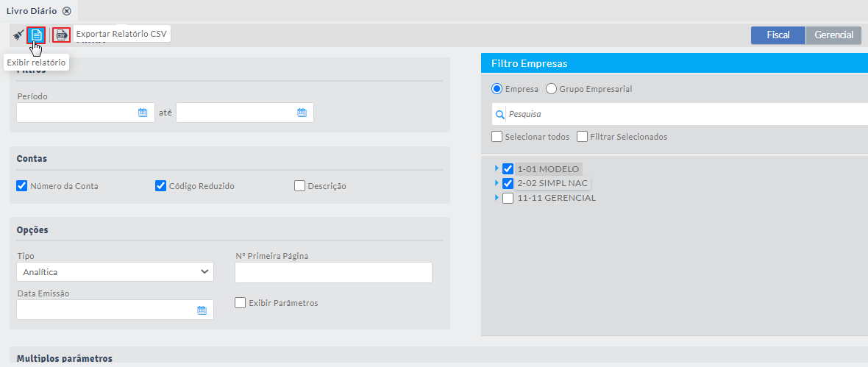Select Grupo Empresarial radio option

click(x=552, y=88)
